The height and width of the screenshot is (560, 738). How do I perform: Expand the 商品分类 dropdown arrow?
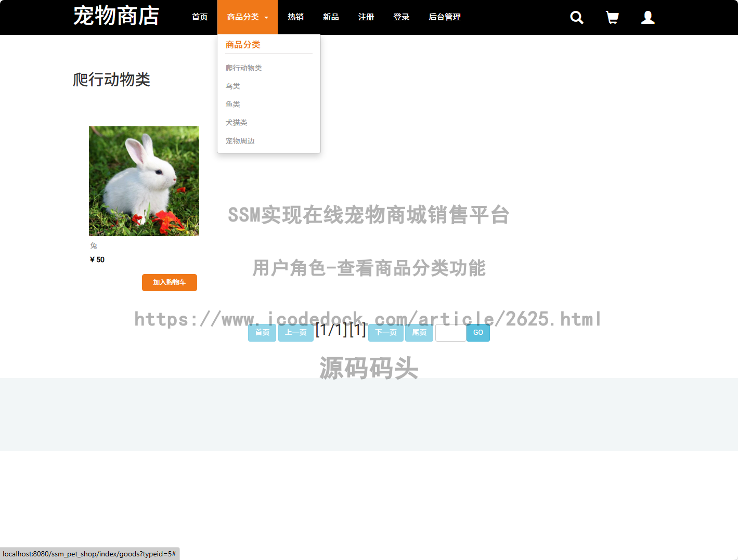click(266, 17)
